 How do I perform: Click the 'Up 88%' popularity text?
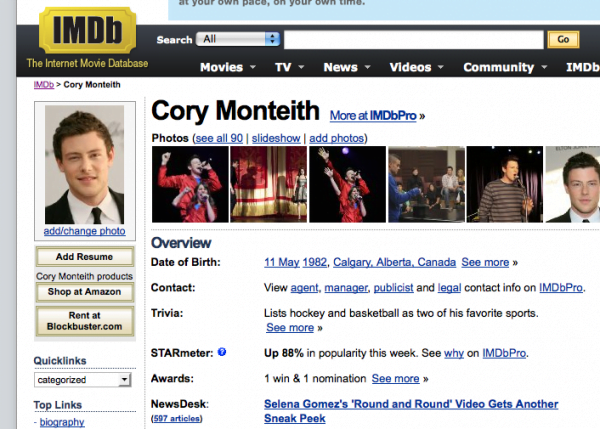[x=284, y=353]
